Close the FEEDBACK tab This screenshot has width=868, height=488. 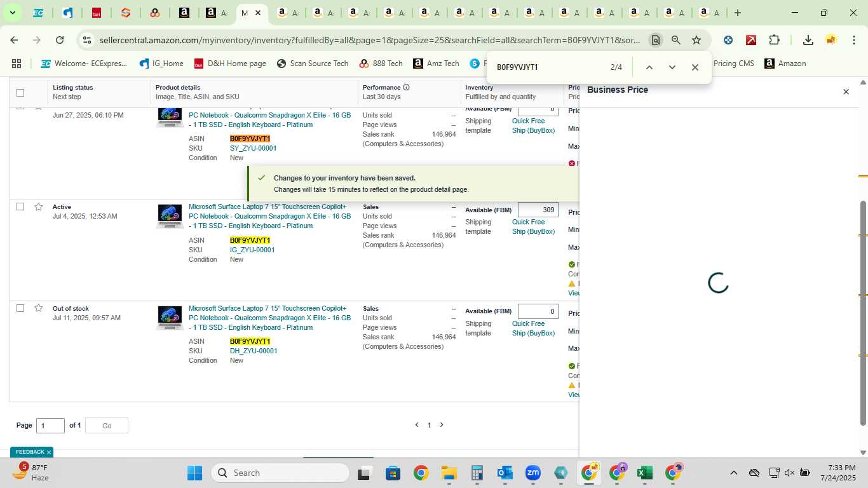pyautogui.click(x=48, y=452)
